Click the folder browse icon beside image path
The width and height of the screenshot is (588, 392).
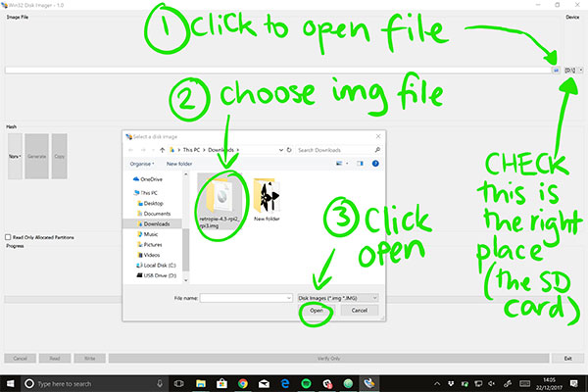[x=557, y=71]
